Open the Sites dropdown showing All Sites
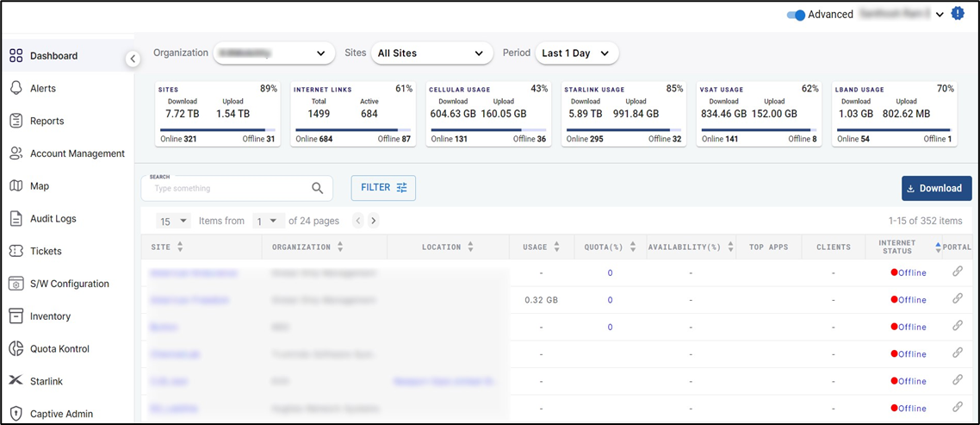 (x=431, y=53)
